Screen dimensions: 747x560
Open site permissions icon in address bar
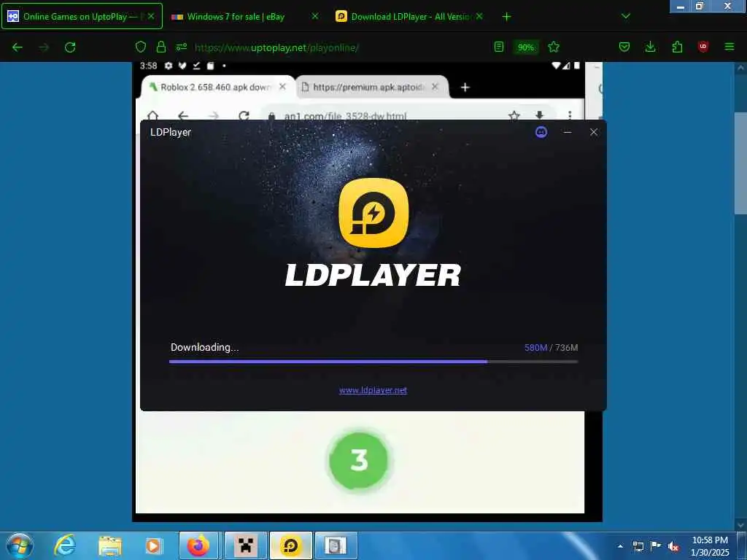[x=182, y=47]
